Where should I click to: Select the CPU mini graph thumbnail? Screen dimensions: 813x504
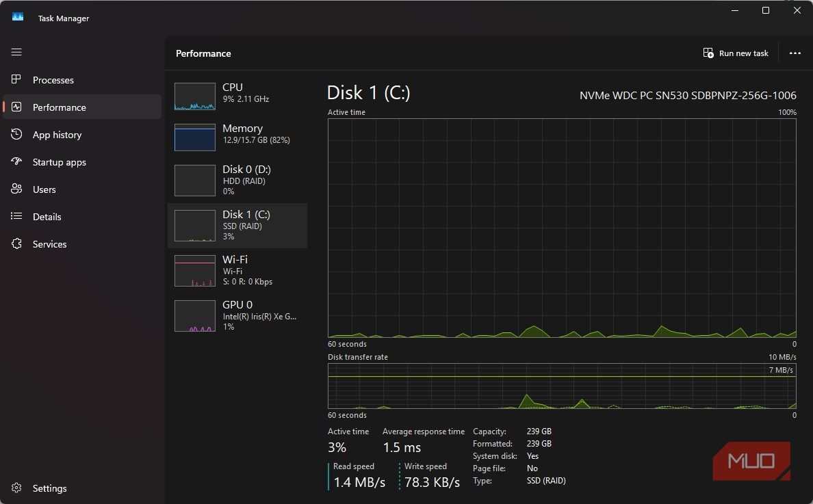pyautogui.click(x=195, y=96)
